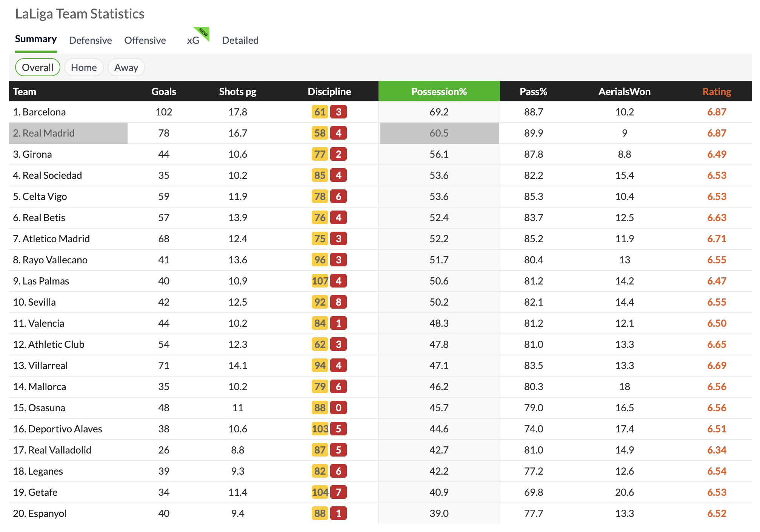Click Osasuna's red card badge 0
This screenshot has height=532, width=760.
338,408
